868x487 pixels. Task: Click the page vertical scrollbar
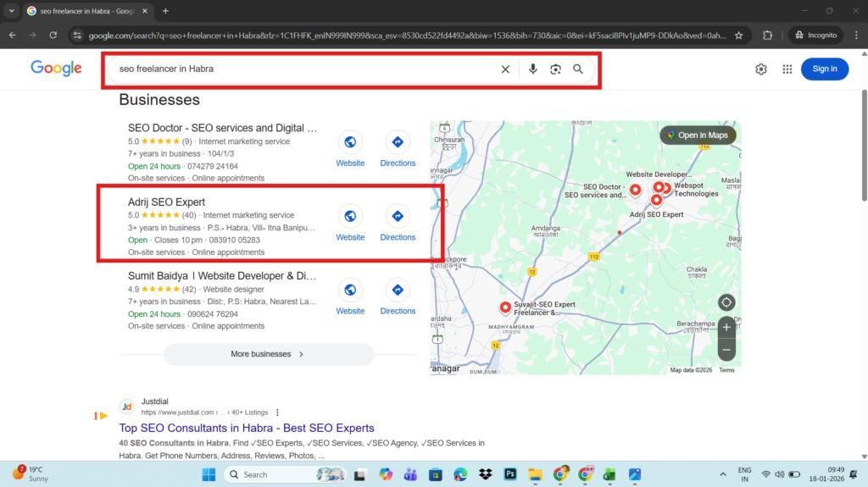[x=864, y=146]
